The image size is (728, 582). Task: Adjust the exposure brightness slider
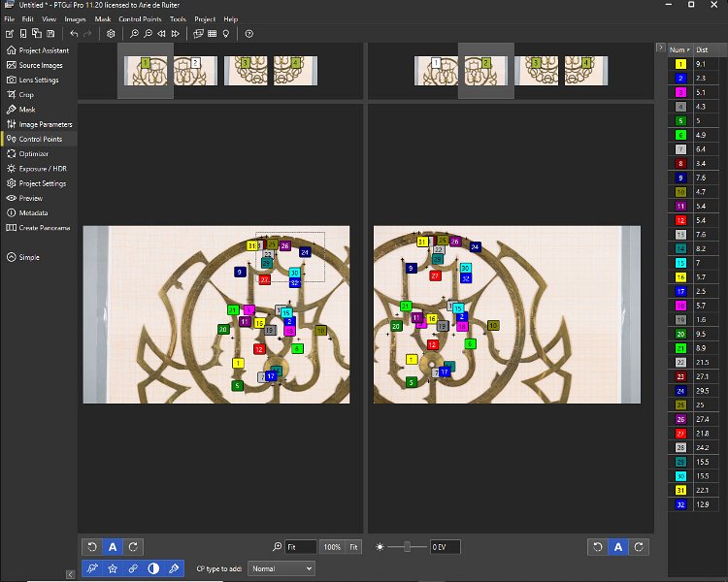pyautogui.click(x=407, y=547)
